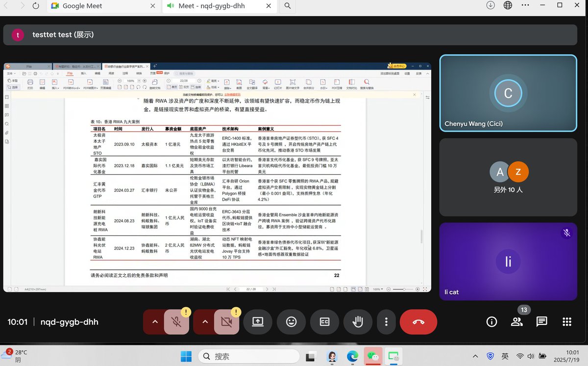Select the li cat participant tile
The height and width of the screenshot is (366, 588).
tap(508, 261)
